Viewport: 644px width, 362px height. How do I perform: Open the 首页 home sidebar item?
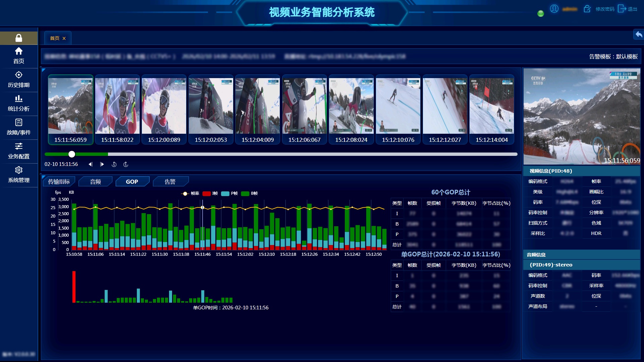(19, 56)
